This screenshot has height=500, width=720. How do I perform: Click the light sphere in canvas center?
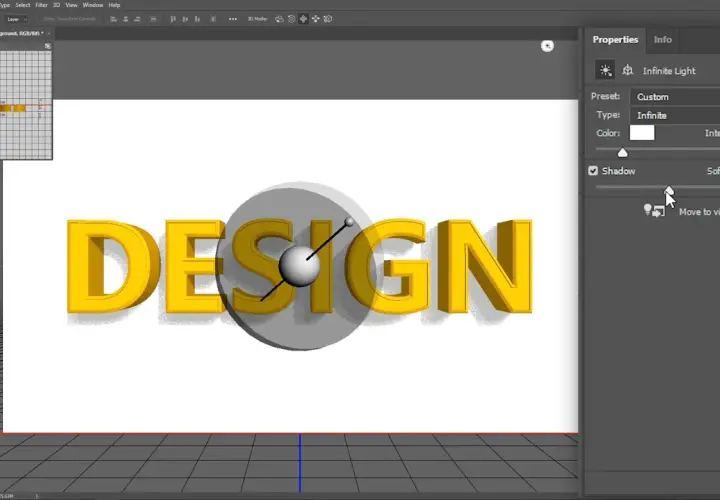(299, 266)
